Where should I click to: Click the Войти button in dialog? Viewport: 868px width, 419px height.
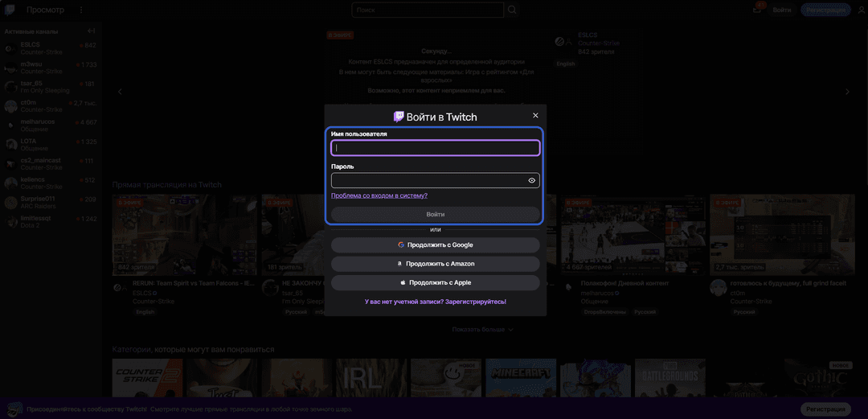435,214
